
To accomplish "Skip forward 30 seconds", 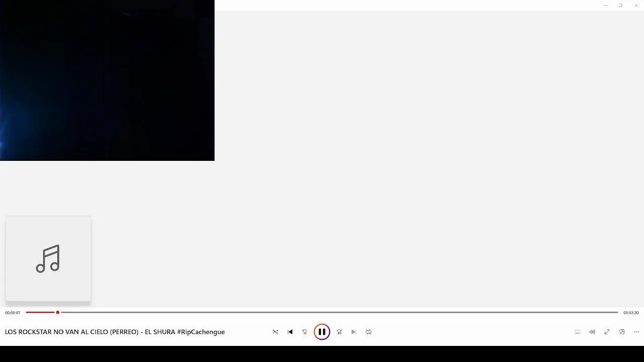I will coord(339,332).
